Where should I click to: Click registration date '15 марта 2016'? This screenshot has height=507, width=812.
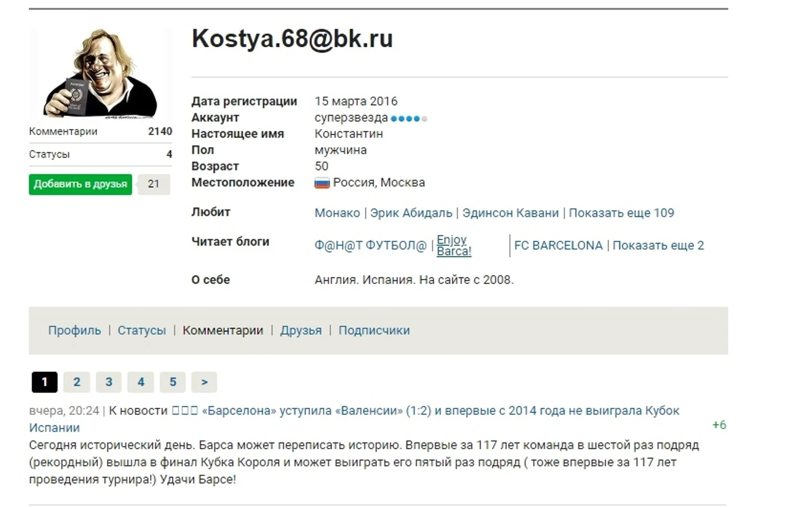tap(356, 101)
